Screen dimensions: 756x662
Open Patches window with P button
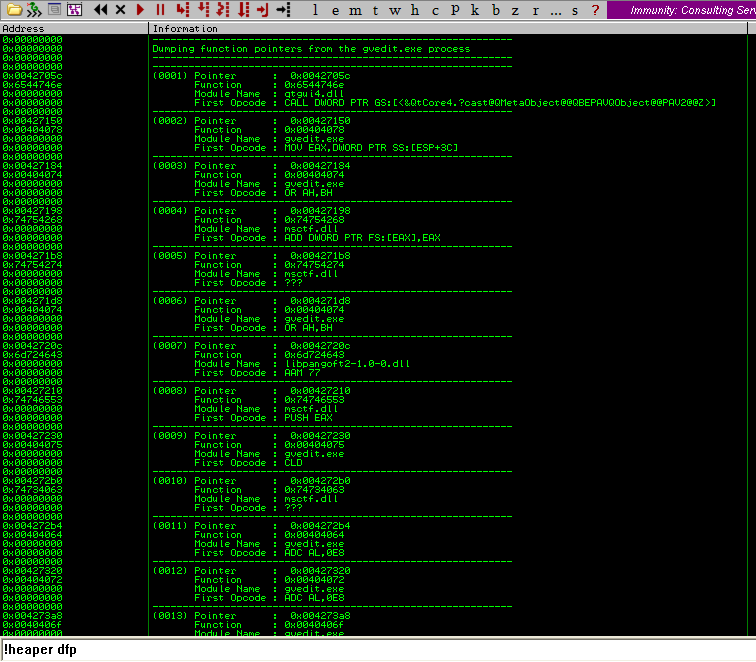(x=455, y=10)
